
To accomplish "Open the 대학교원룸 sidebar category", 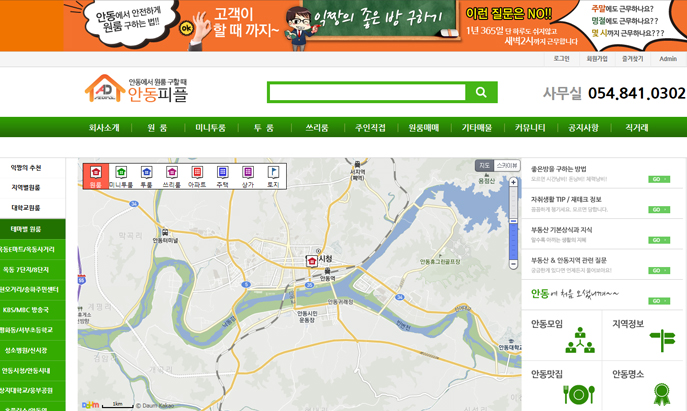I will tap(26, 208).
